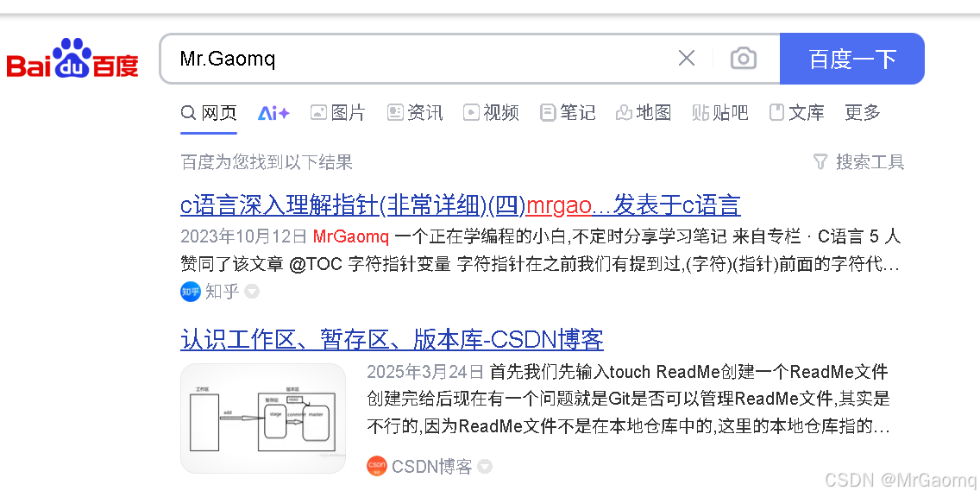Image resolution: width=980 pixels, height=497 pixels.
Task: Switch to the 地图 tab
Action: click(x=644, y=112)
